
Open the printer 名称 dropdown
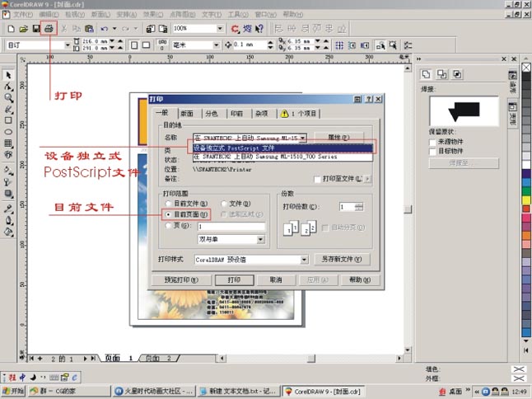303,138
